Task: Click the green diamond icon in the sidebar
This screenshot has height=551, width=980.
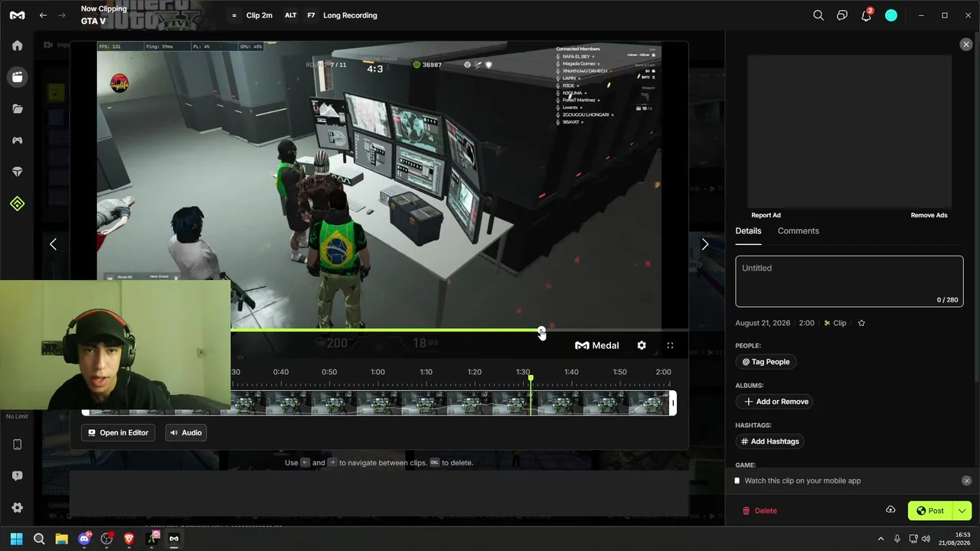Action: coord(17,204)
